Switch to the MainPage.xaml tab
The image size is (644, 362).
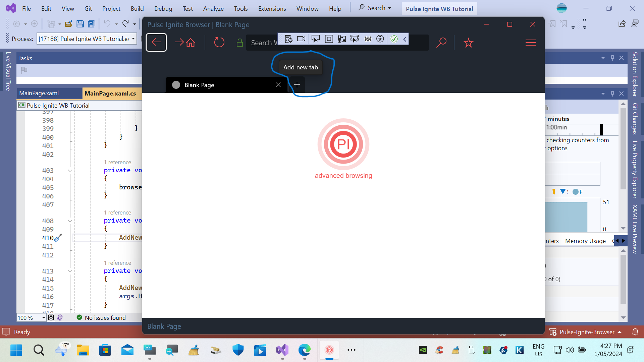(x=39, y=93)
